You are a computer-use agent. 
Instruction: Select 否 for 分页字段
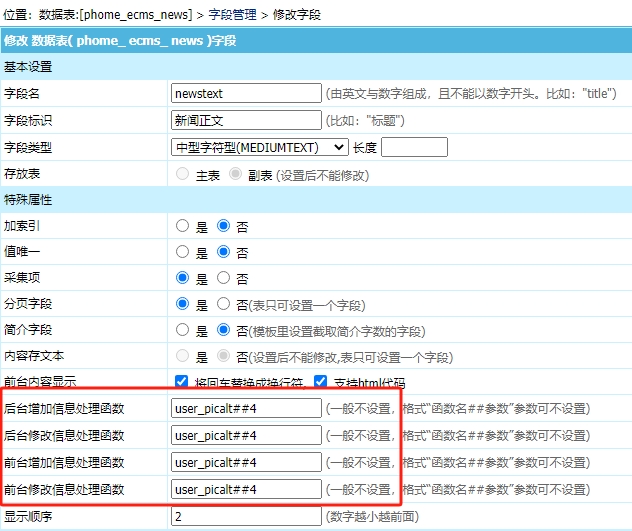(224, 304)
